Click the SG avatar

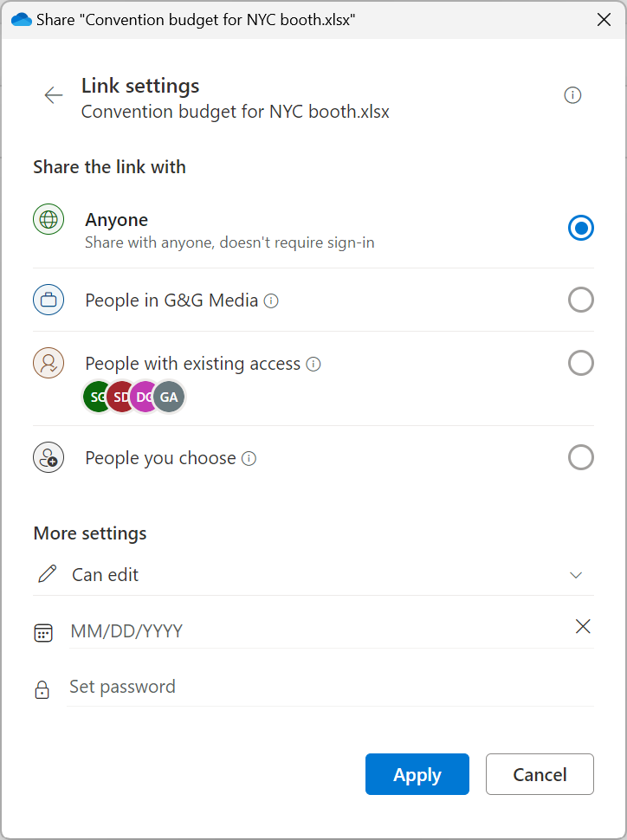point(95,397)
